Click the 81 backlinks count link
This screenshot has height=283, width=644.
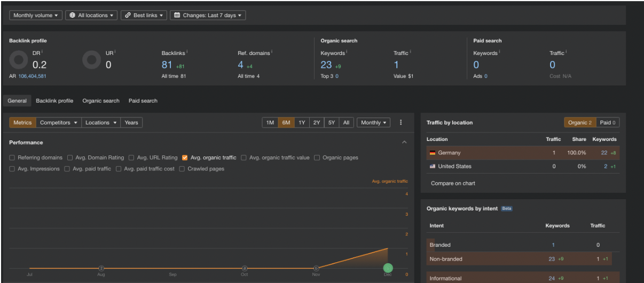coord(167,65)
